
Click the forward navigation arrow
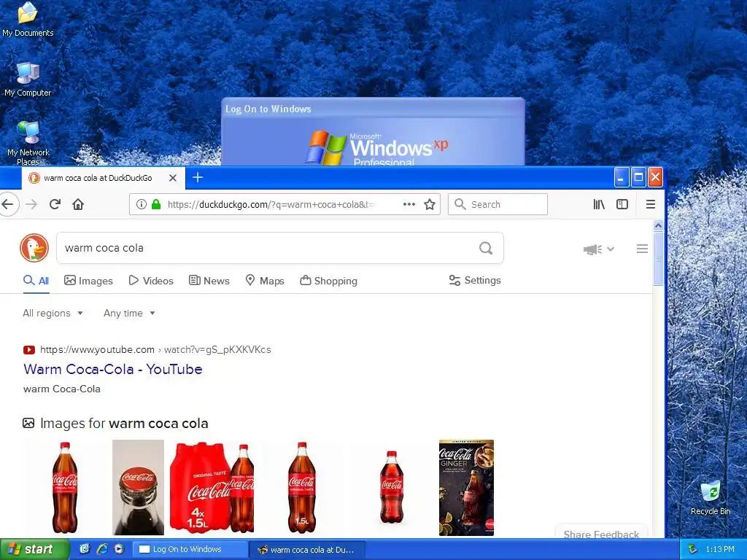31,204
